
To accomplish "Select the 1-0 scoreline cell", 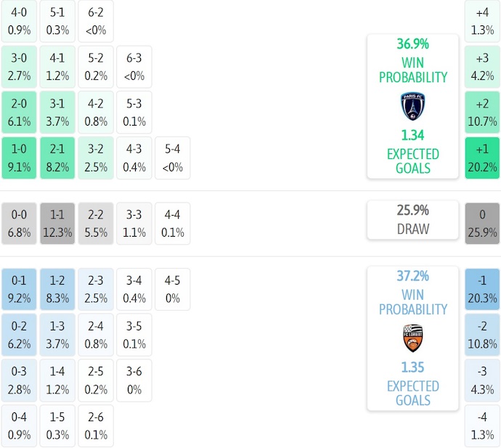I will click(x=20, y=158).
